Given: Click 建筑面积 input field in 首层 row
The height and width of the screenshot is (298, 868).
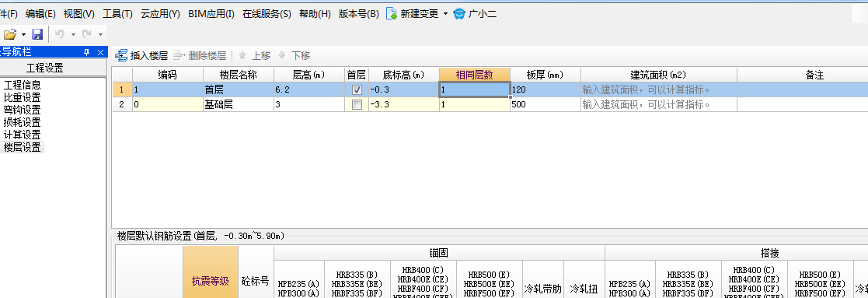Looking at the screenshot, I should click(x=659, y=89).
